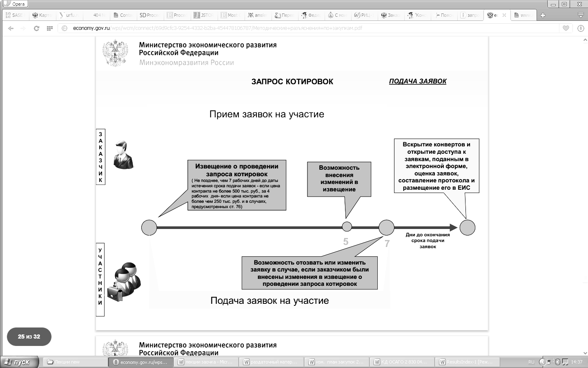Click the vertical 'ЗАКАЗЧИК' label

point(100,157)
